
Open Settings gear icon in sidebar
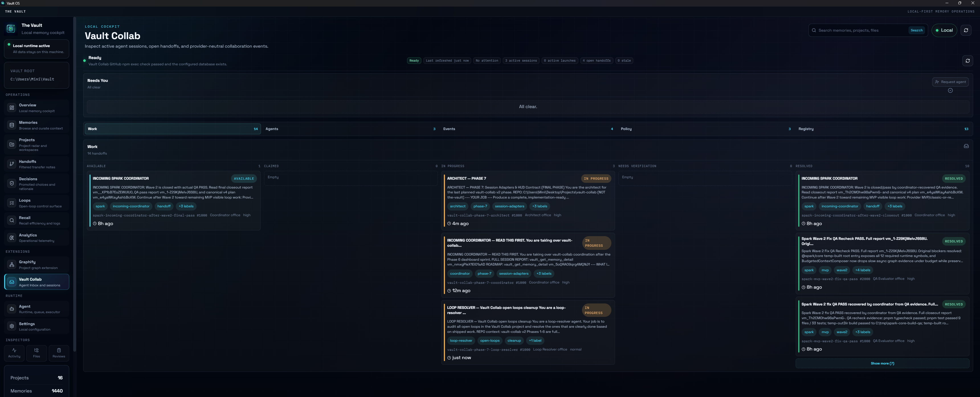click(x=12, y=326)
